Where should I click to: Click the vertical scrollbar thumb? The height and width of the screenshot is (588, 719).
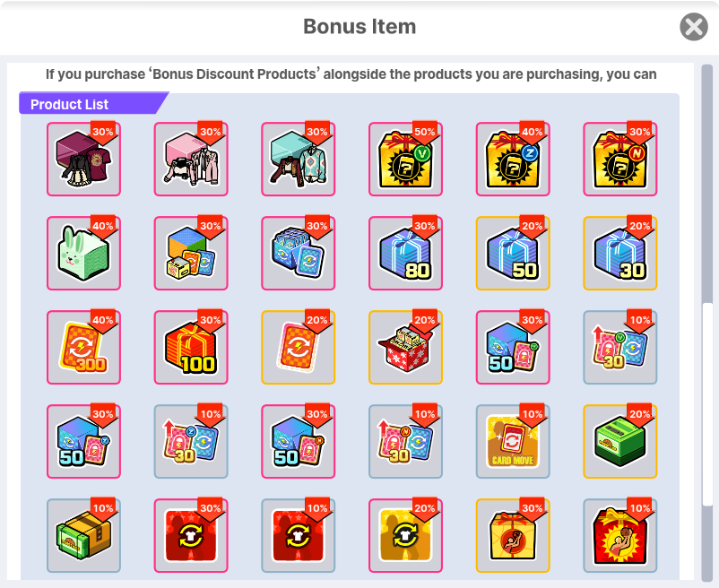click(707, 403)
